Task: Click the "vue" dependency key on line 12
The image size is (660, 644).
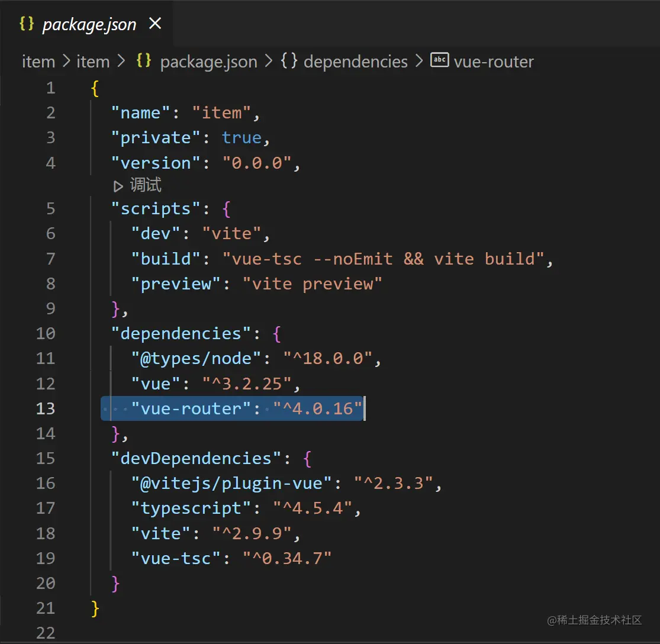Action: [156, 384]
